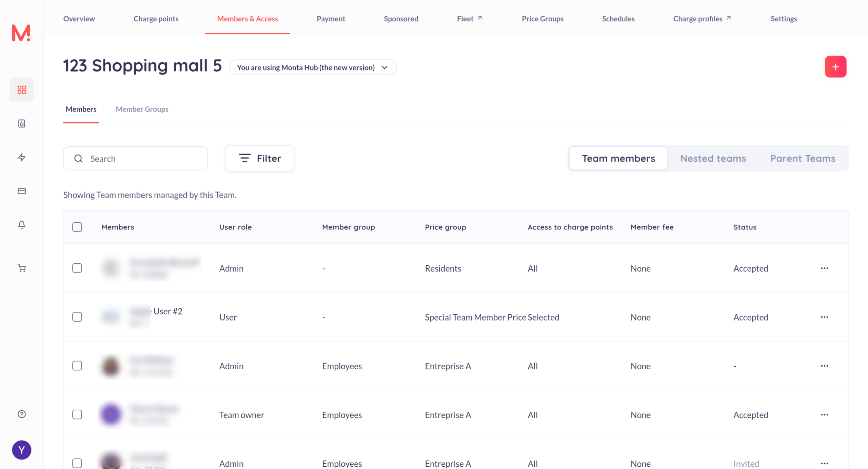
Task: Open the Filter options
Action: pos(259,158)
